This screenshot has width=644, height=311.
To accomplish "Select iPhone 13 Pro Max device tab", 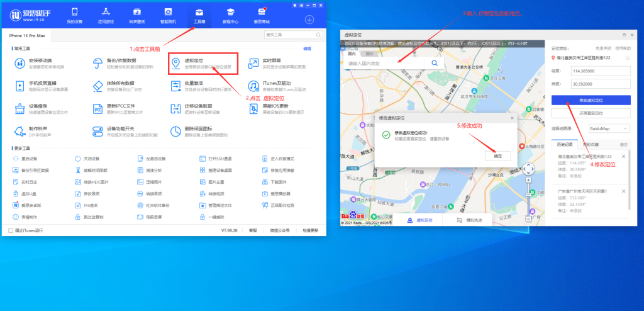I will [27, 35].
